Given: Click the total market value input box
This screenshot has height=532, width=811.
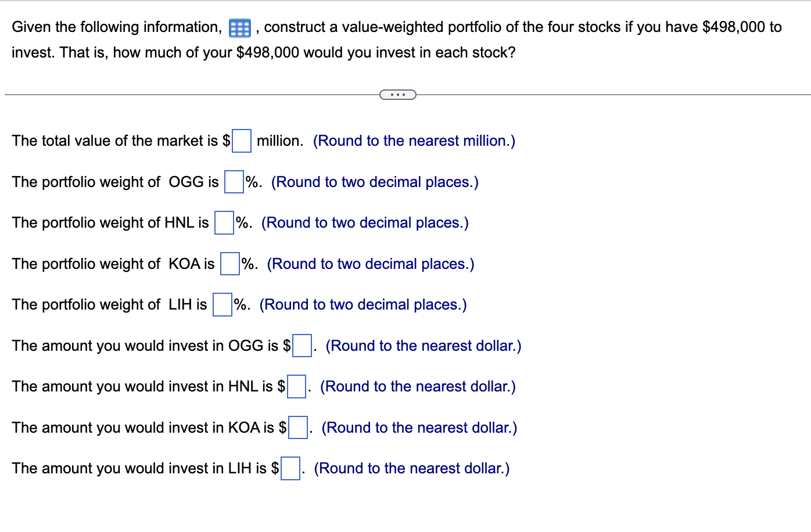Looking at the screenshot, I should 241,141.
